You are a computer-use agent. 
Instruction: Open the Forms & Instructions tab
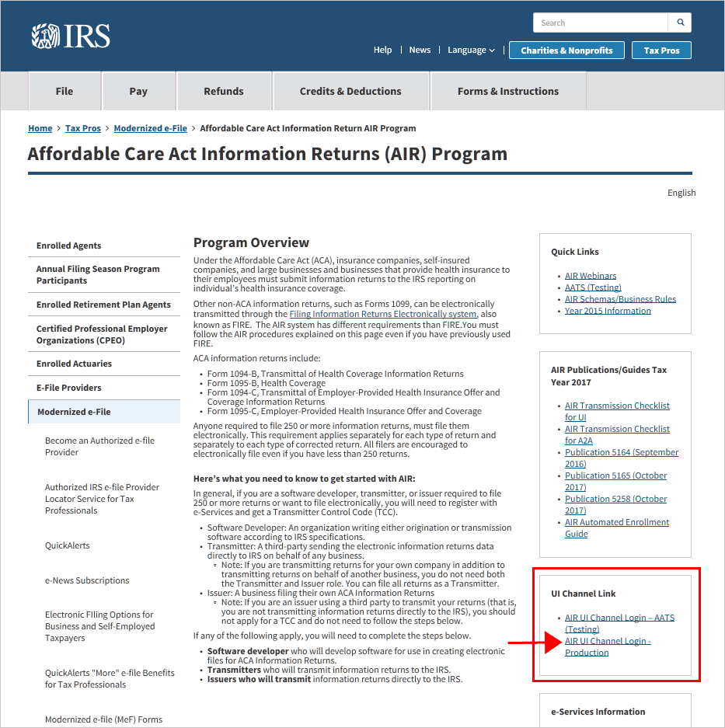[x=508, y=91]
